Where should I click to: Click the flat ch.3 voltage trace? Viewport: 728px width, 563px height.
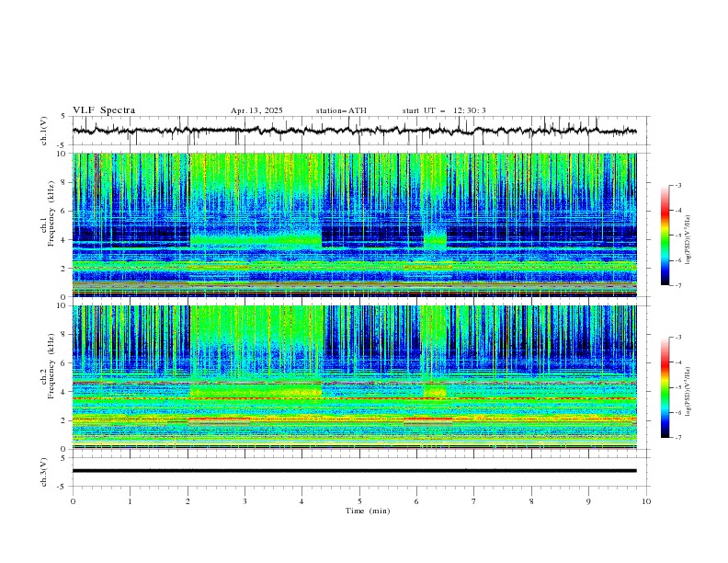point(354,471)
